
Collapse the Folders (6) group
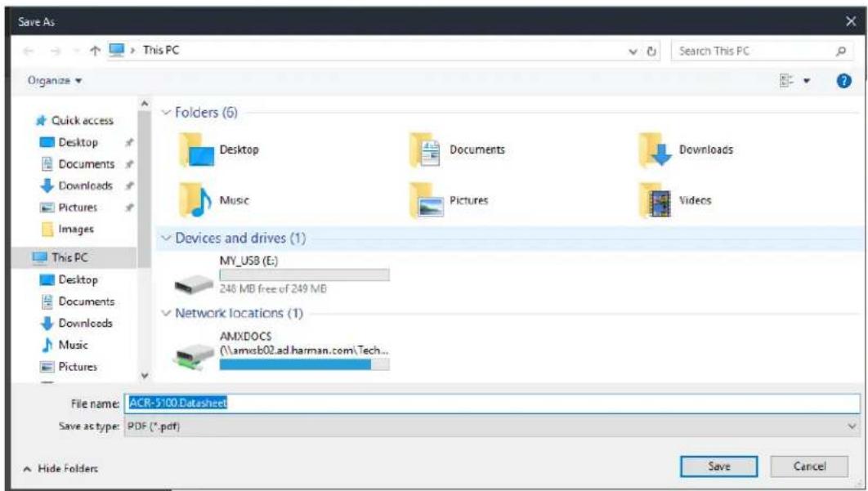[165, 113]
